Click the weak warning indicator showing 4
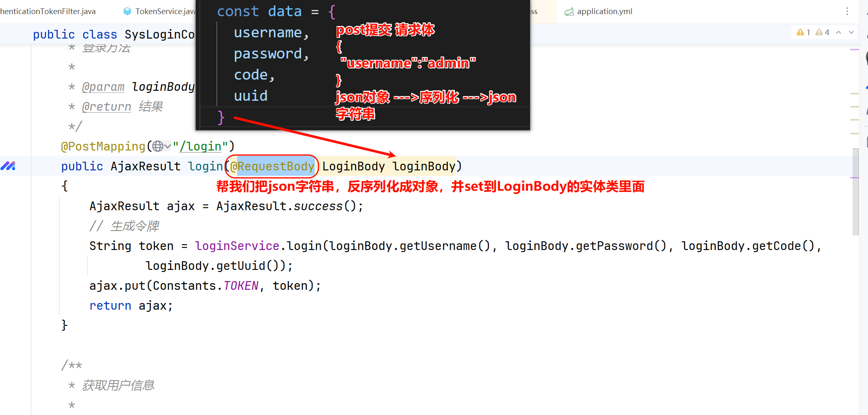Viewport: 868px width, 415px height. (x=822, y=32)
